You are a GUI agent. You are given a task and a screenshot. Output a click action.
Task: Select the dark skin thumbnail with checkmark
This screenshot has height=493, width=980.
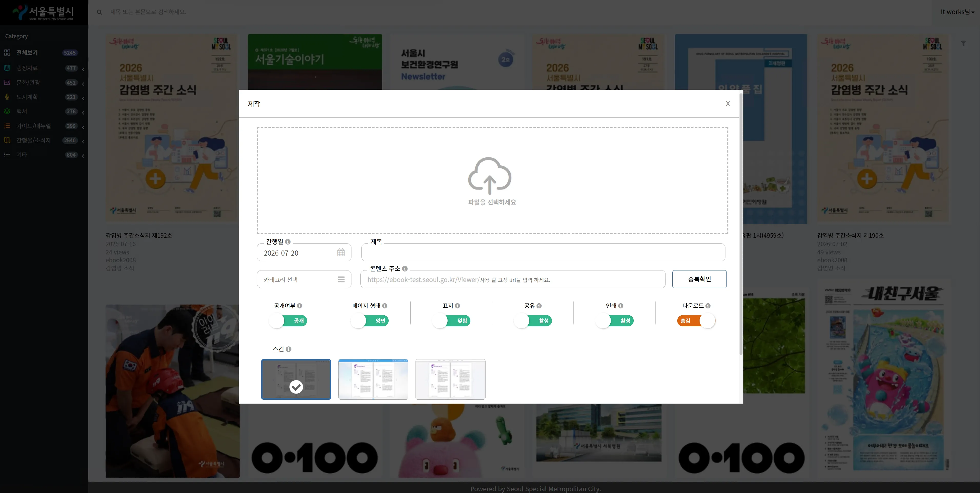click(x=296, y=379)
